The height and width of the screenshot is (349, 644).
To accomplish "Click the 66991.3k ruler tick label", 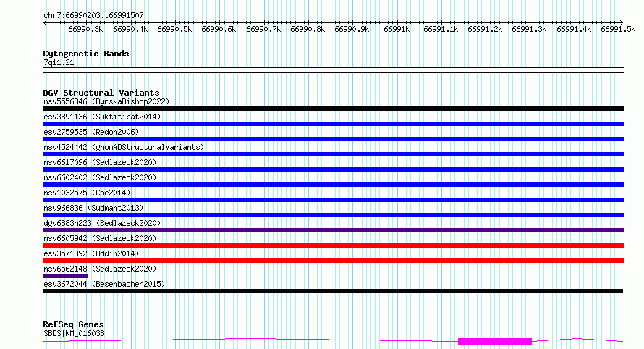I will 529,30.
